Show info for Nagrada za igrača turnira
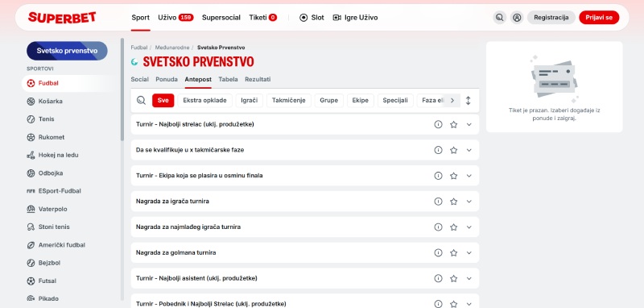Screen dimensions: 644x308 438,202
